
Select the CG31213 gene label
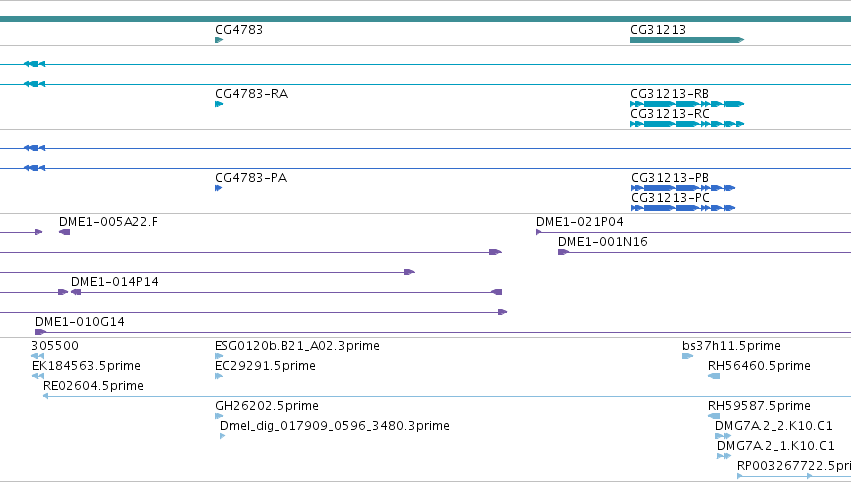658,30
